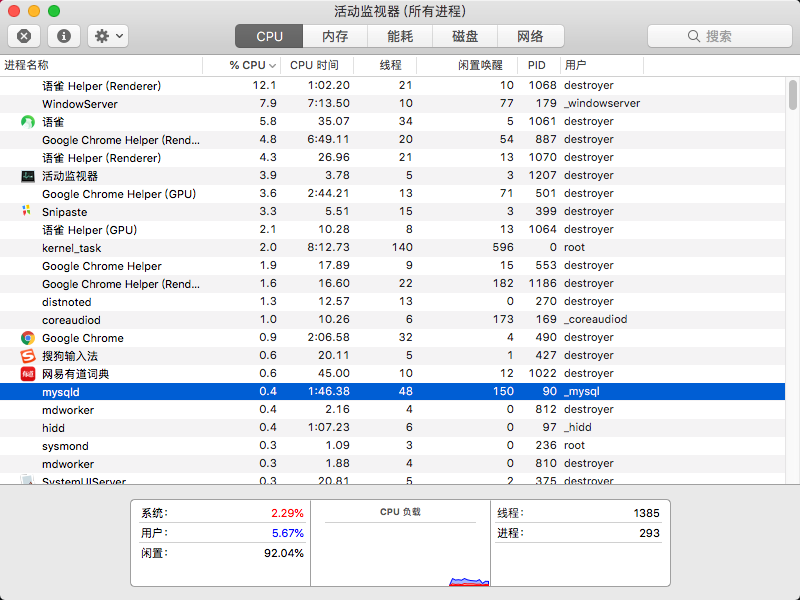
Task: Click the 搜狗输入法 process icon
Action: (x=28, y=356)
